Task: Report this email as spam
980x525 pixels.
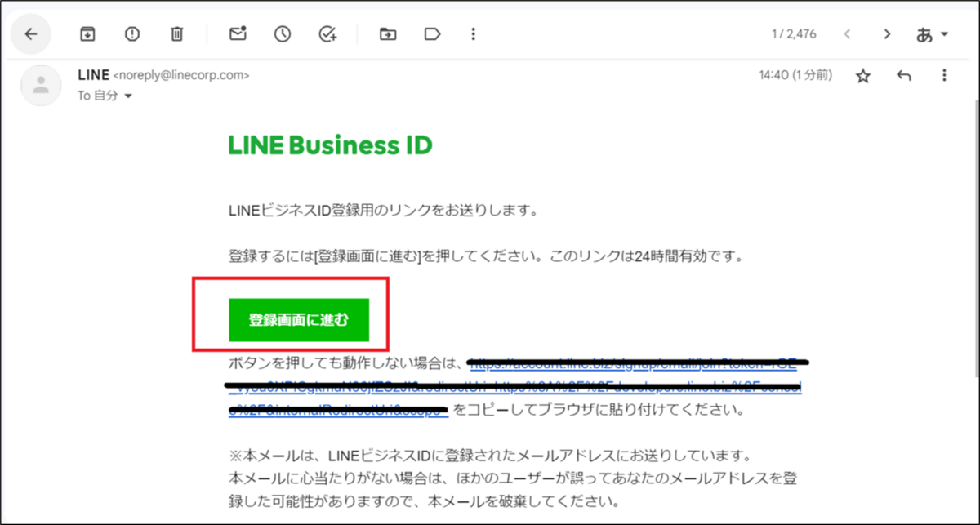Action: pyautogui.click(x=131, y=33)
